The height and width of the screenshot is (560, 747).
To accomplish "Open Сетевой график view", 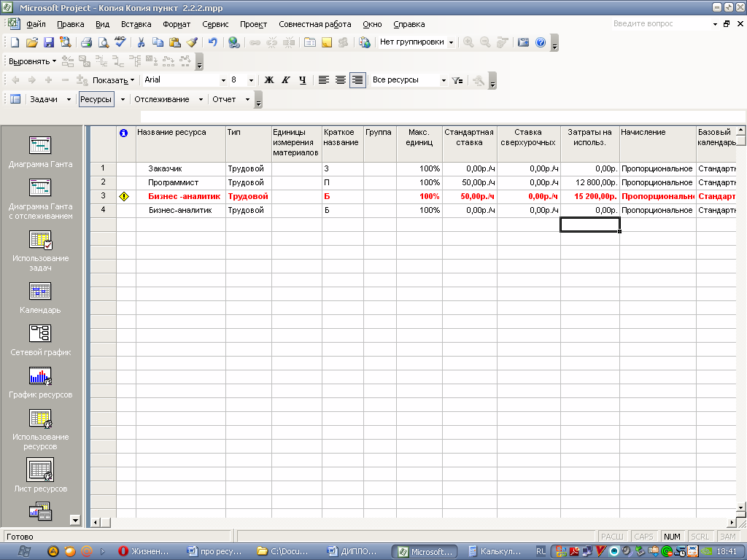I will click(41, 341).
